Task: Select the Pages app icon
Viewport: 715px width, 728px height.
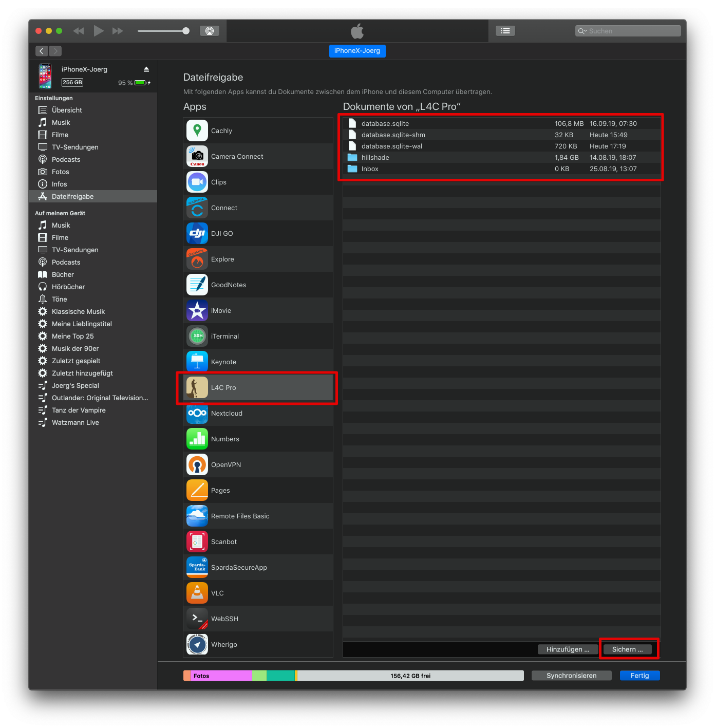Action: pyautogui.click(x=197, y=490)
